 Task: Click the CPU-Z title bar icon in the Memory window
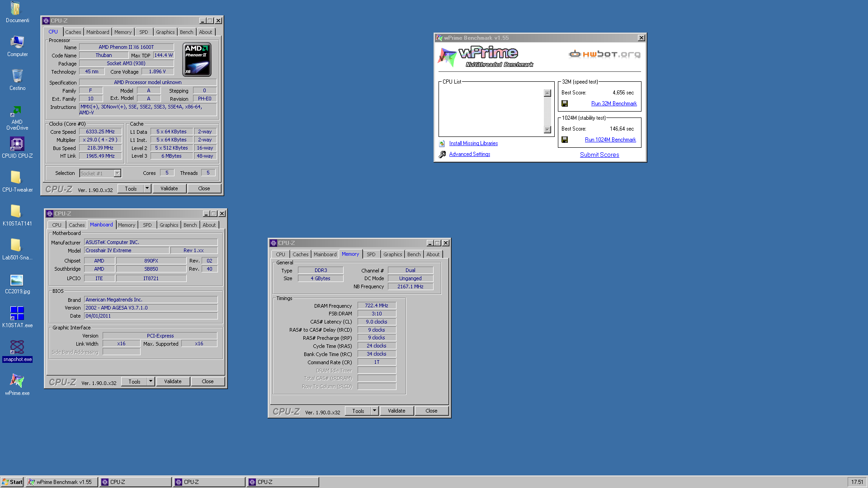point(274,243)
